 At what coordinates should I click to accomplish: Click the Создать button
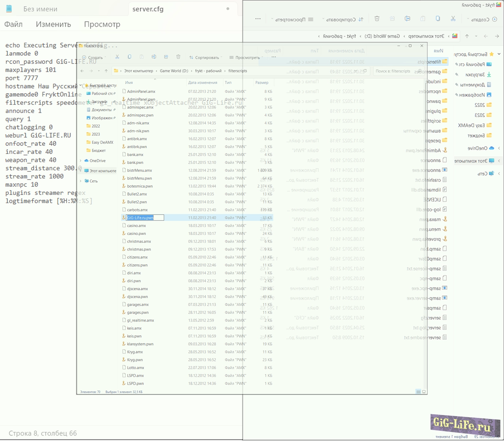coord(94,57)
